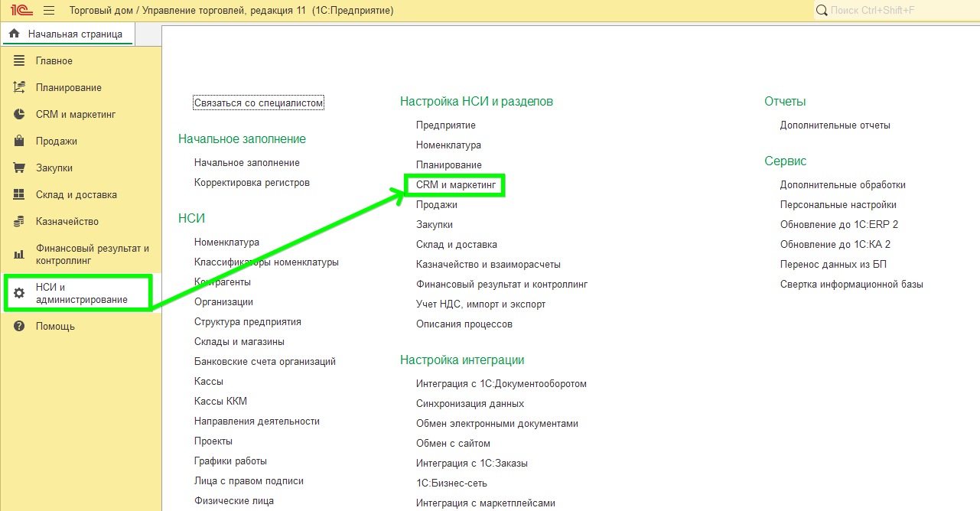This screenshot has width=980, height=511.
Task: Open Номенклатура under Настройка НСИ и разделов
Action: (448, 145)
